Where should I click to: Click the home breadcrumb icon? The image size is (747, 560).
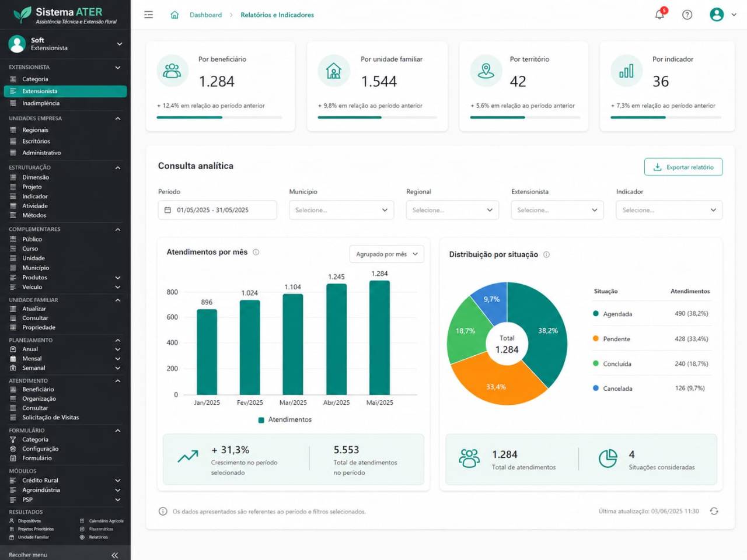174,15
